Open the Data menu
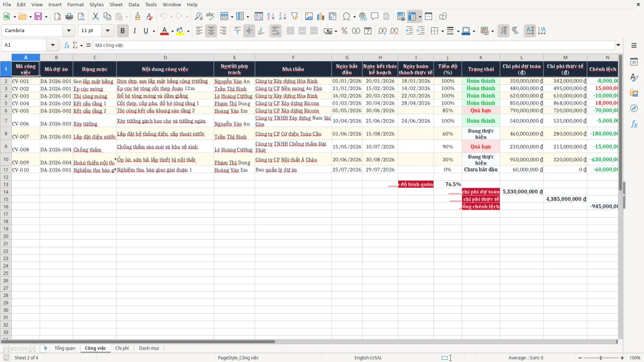The width and height of the screenshot is (644, 362). pos(134,4)
